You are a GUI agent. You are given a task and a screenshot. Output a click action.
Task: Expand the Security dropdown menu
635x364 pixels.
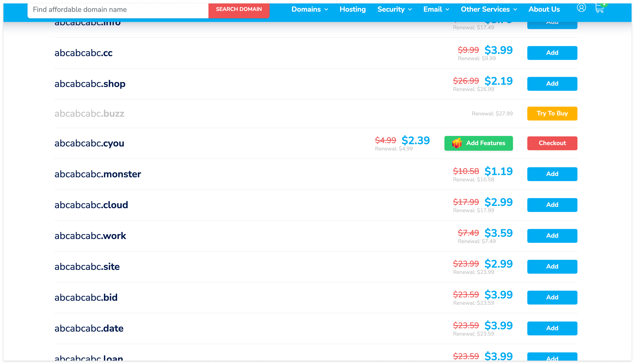394,9
